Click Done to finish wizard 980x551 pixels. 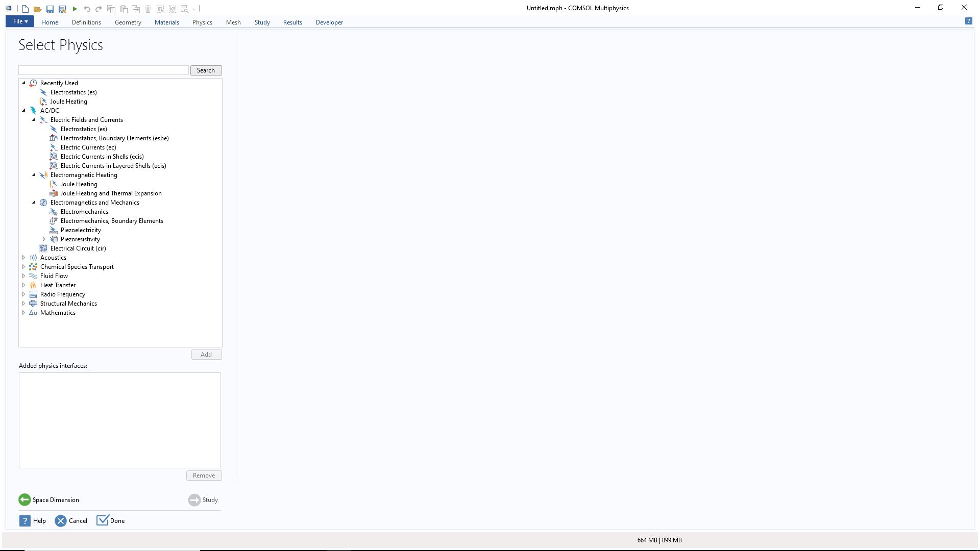(111, 521)
